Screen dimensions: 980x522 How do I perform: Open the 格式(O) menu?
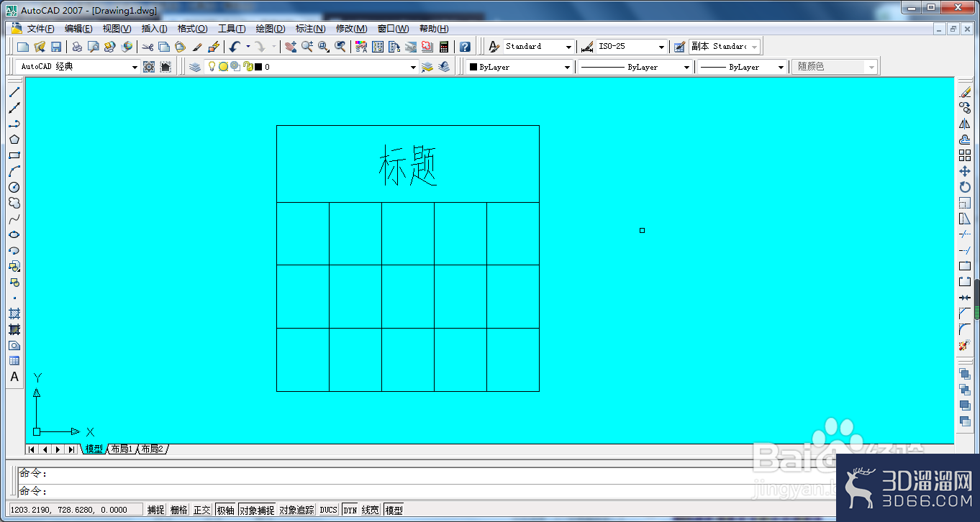[192, 29]
